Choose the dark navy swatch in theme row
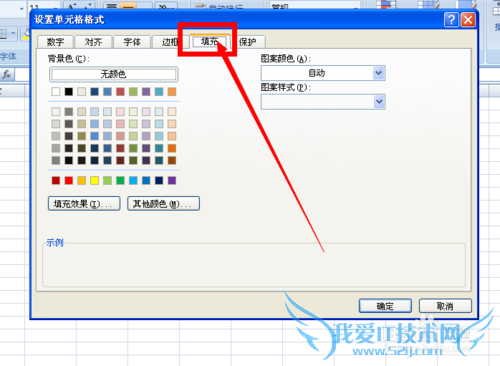The height and width of the screenshot is (366, 500). pos(95,91)
